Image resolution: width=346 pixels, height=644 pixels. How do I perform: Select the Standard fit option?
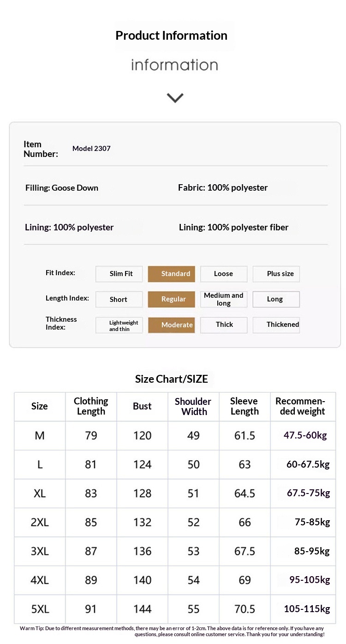[x=172, y=274]
